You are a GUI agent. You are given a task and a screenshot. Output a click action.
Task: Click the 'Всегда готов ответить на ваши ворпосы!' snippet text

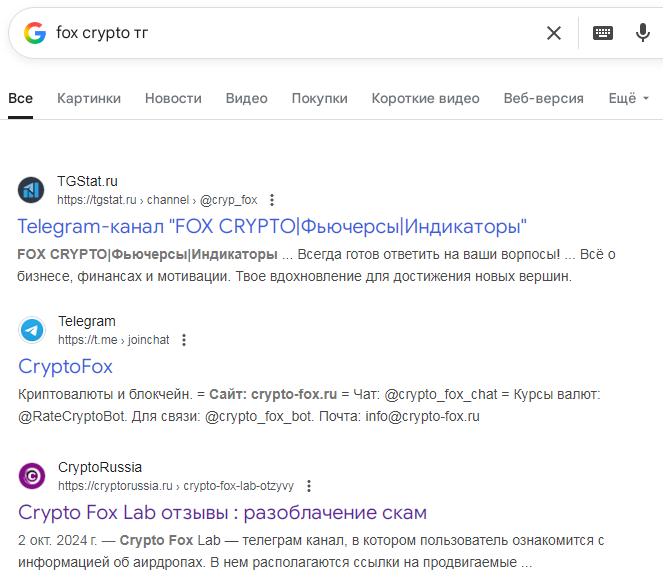coord(429,254)
